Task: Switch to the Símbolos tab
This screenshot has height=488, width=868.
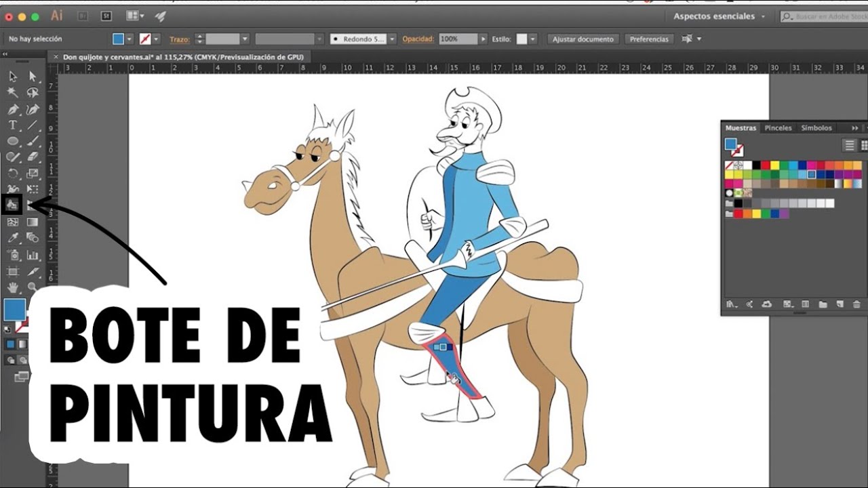Action: 816,128
